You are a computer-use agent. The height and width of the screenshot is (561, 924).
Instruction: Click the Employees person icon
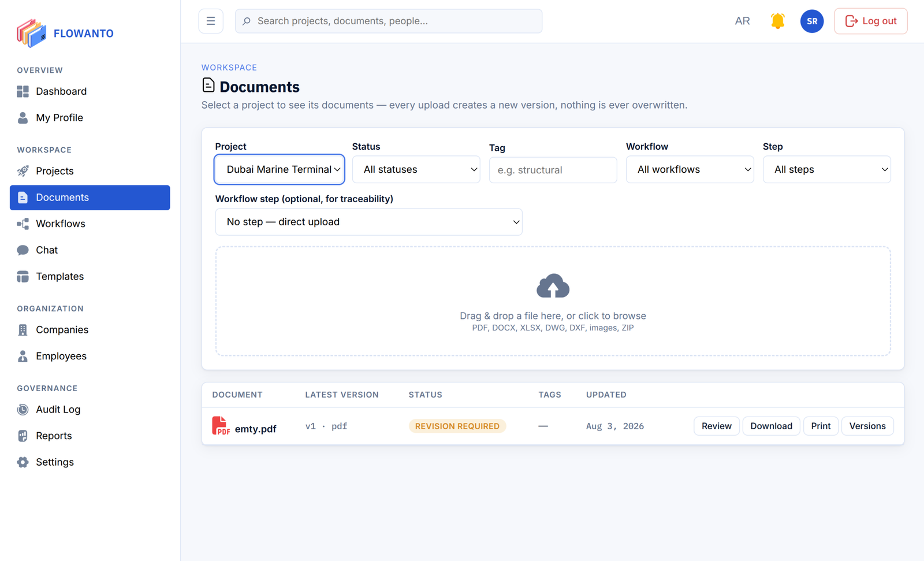tap(23, 356)
